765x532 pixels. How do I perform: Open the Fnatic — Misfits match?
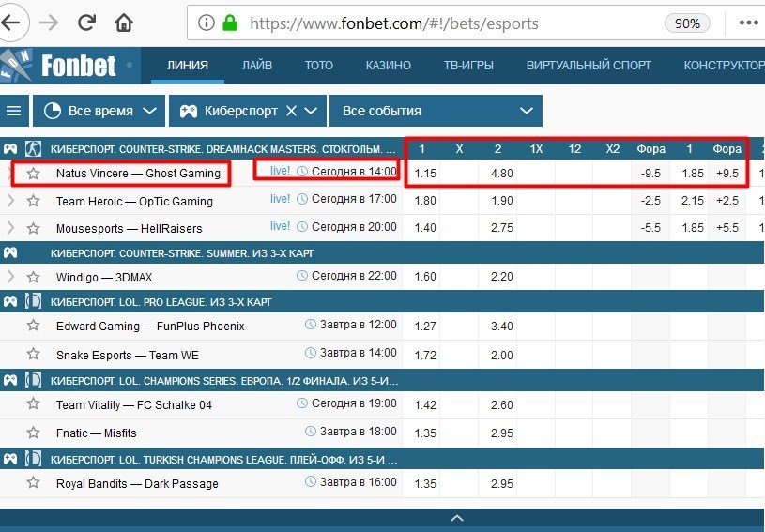click(x=96, y=433)
